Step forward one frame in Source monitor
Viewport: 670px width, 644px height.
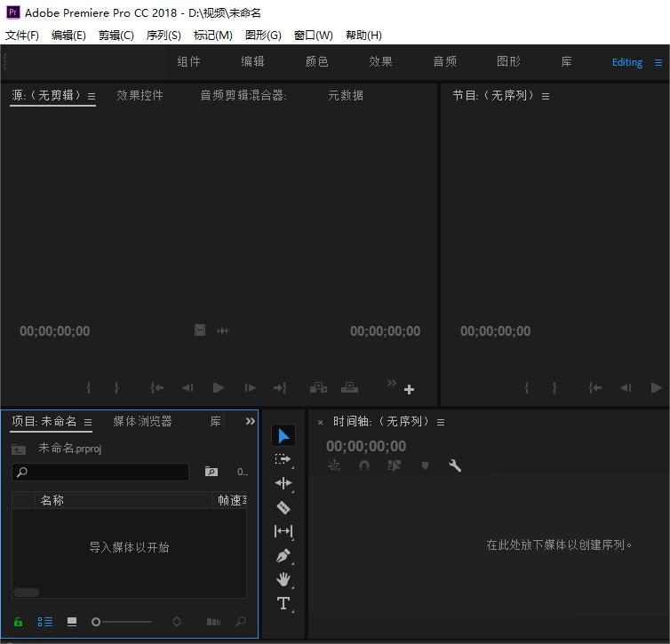250,388
